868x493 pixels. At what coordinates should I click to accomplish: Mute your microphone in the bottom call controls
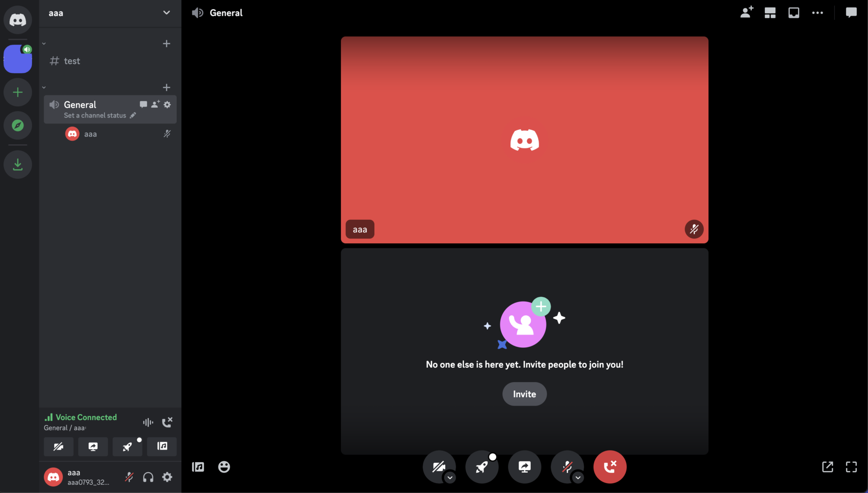point(568,467)
